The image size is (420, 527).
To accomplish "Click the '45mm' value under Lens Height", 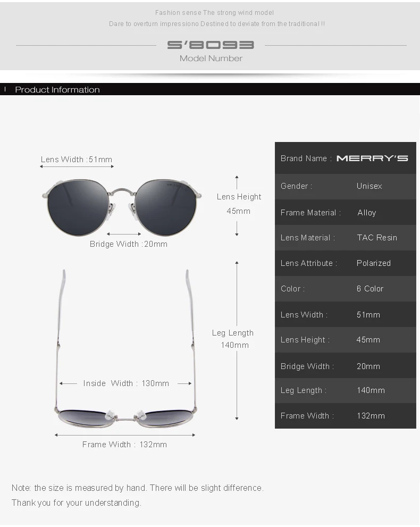I will click(x=239, y=211).
